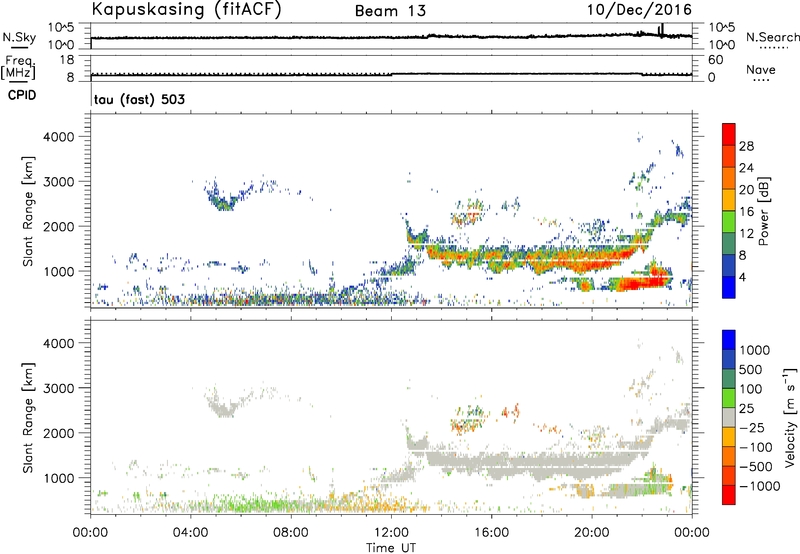Click the '04:00' time axis tick label

pyautogui.click(x=190, y=533)
